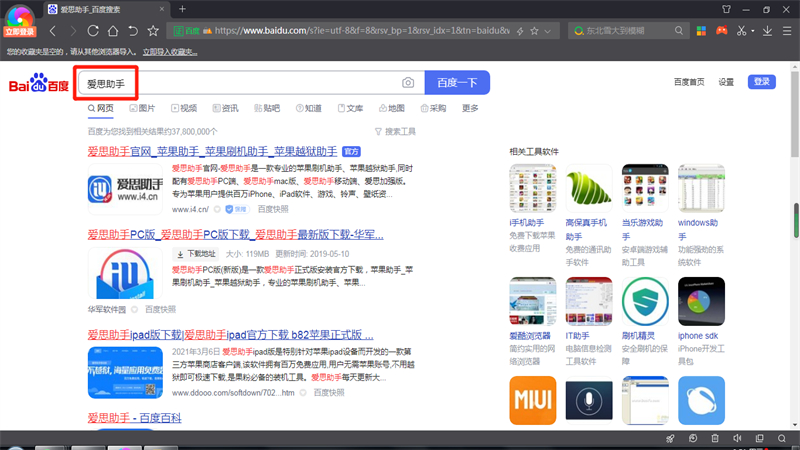
Task: Click the blue 登录 button
Action: pos(762,82)
